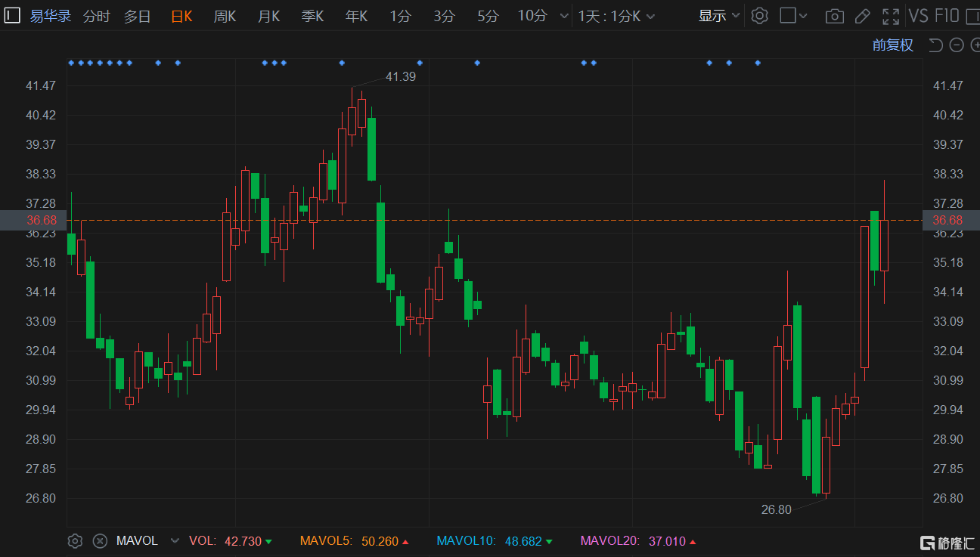Click 前复权 adjustment mode link
Screen dimensions: 980x557
point(892,45)
